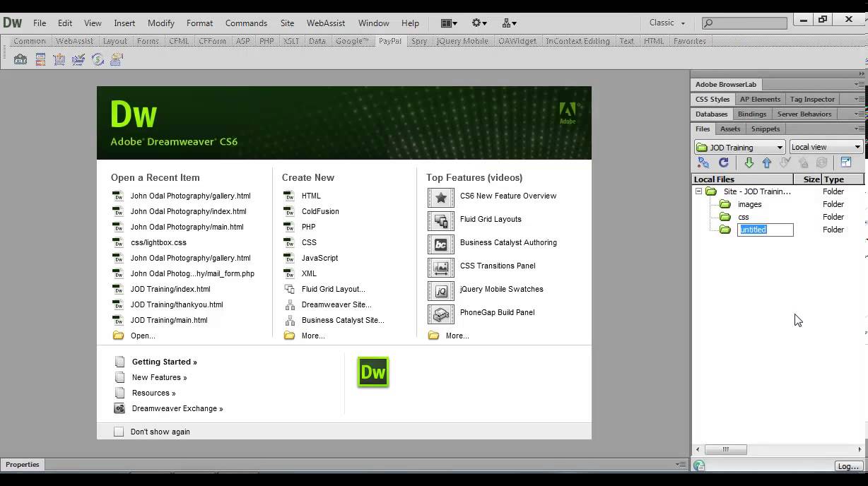Viewport: 868px width, 486px height.
Task: Open the Extend Dreamweaver gear dropdown
Action: click(x=479, y=23)
